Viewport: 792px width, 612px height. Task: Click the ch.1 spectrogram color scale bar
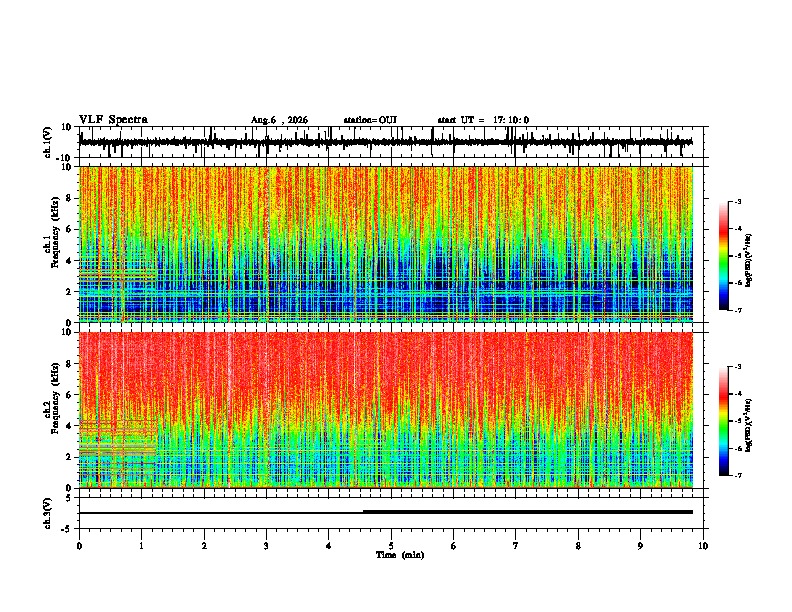click(x=723, y=256)
